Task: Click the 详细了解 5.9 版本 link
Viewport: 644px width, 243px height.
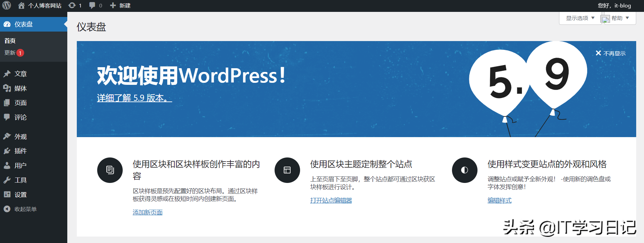Action: click(x=134, y=98)
